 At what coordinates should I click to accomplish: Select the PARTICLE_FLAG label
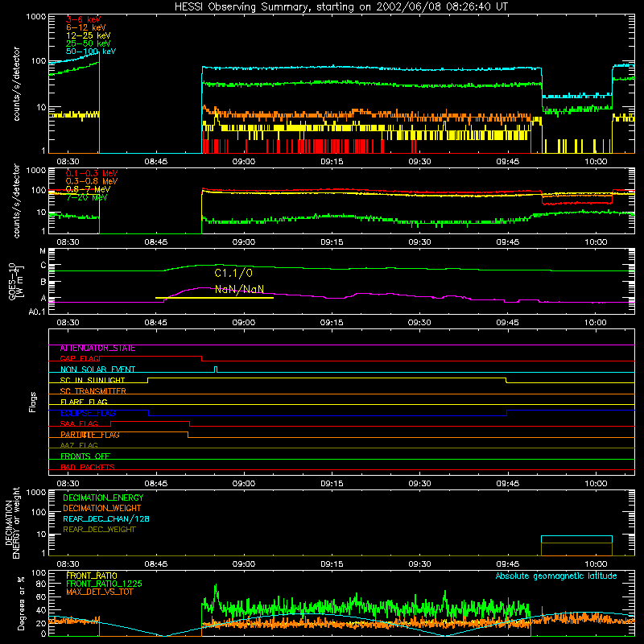pyautogui.click(x=90, y=435)
